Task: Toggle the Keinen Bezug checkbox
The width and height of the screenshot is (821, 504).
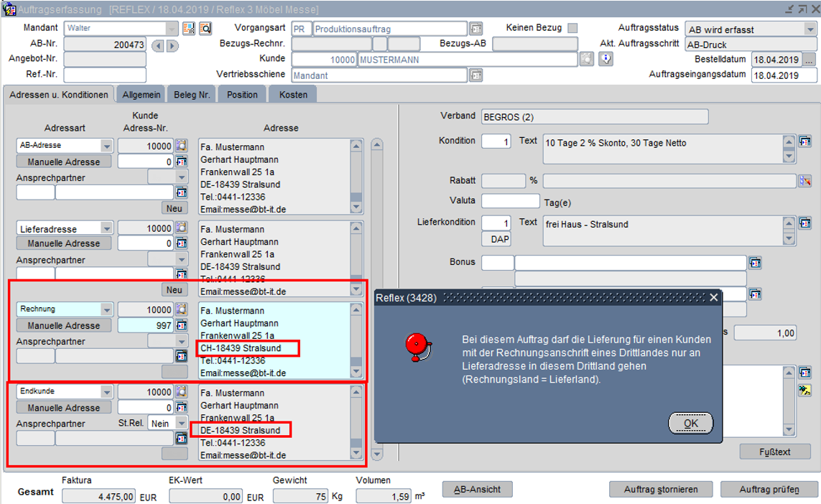Action: point(572,28)
